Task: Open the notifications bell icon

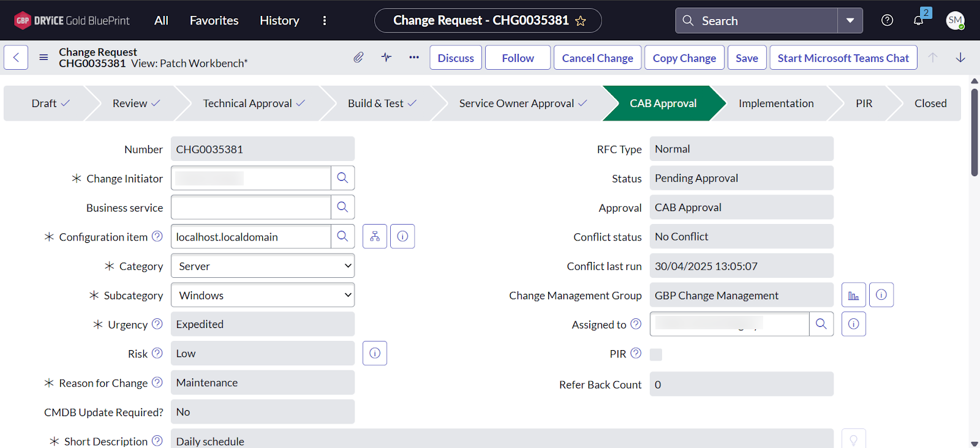Action: point(918,20)
